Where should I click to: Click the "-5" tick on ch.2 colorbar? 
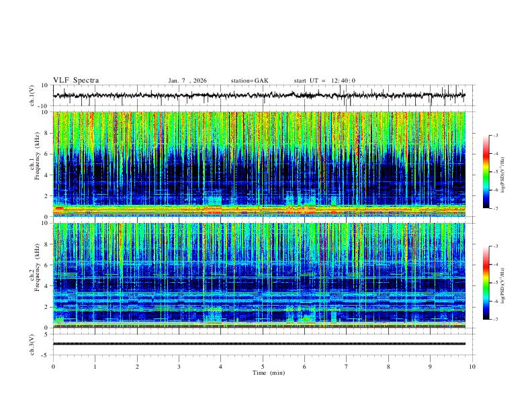tap(495, 283)
